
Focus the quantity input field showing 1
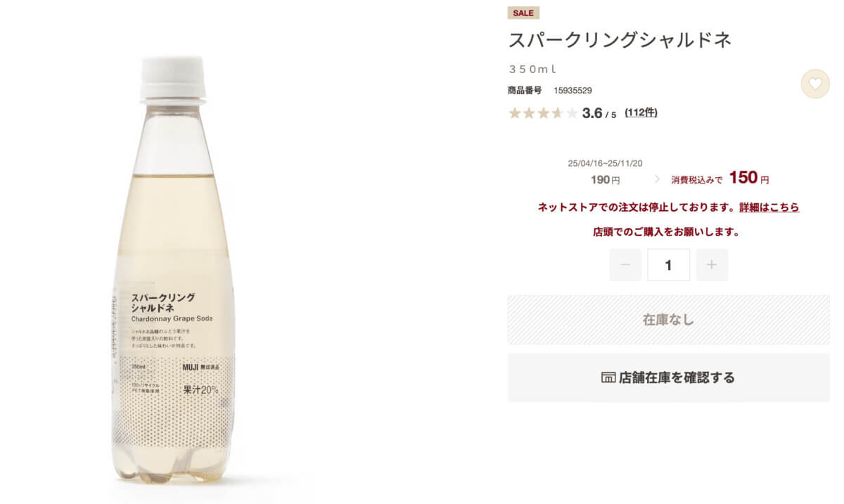click(668, 265)
